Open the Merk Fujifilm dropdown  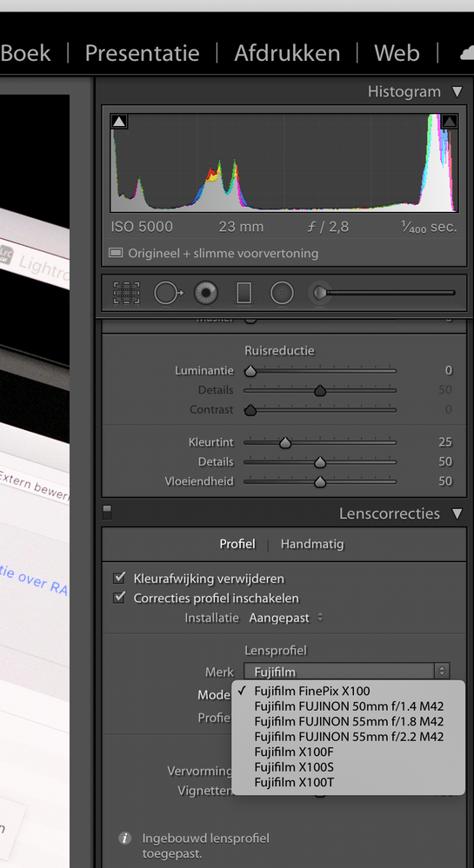tap(346, 672)
